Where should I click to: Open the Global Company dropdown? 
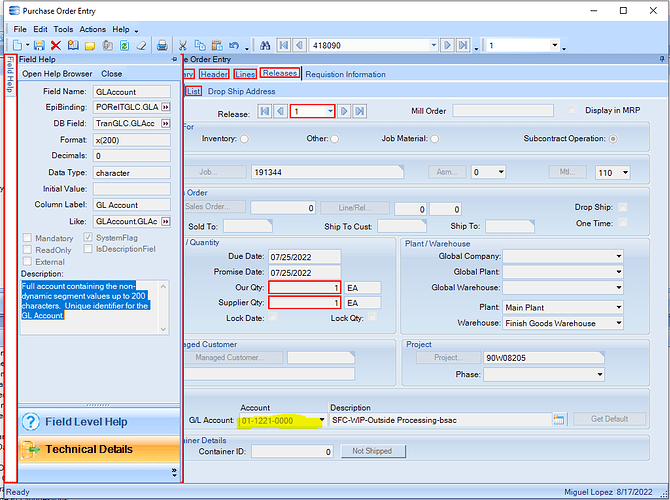(x=619, y=256)
